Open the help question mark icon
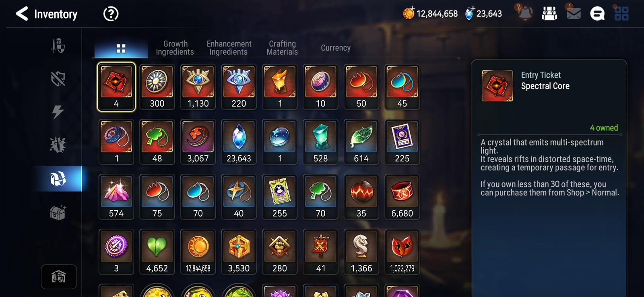The width and height of the screenshot is (644, 297). tap(111, 14)
